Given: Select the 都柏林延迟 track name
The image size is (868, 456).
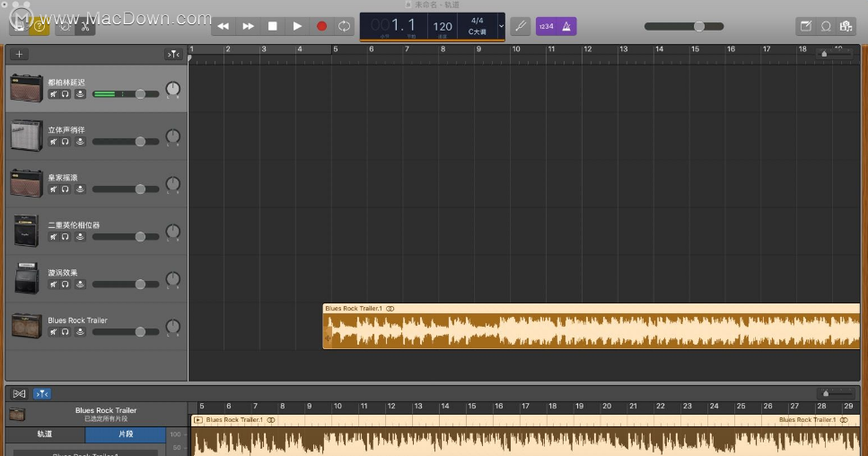Looking at the screenshot, I should 66,82.
